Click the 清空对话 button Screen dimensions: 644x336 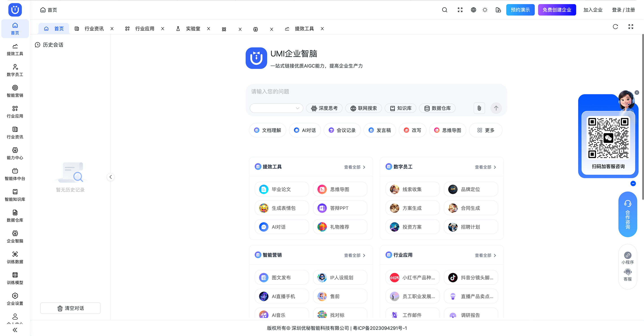click(x=70, y=308)
